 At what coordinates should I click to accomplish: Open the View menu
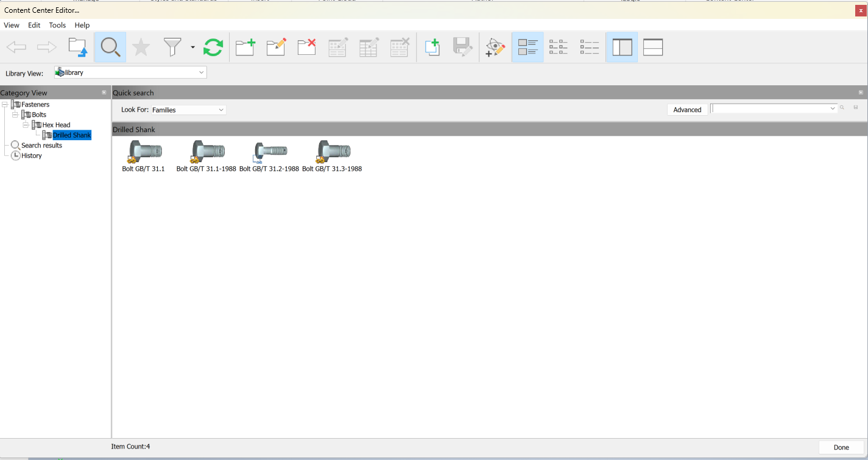click(x=12, y=25)
